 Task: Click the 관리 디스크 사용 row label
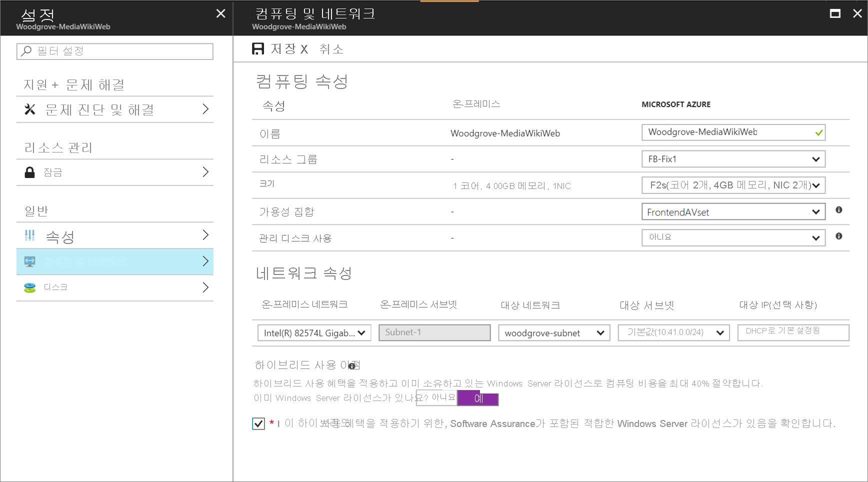click(295, 238)
